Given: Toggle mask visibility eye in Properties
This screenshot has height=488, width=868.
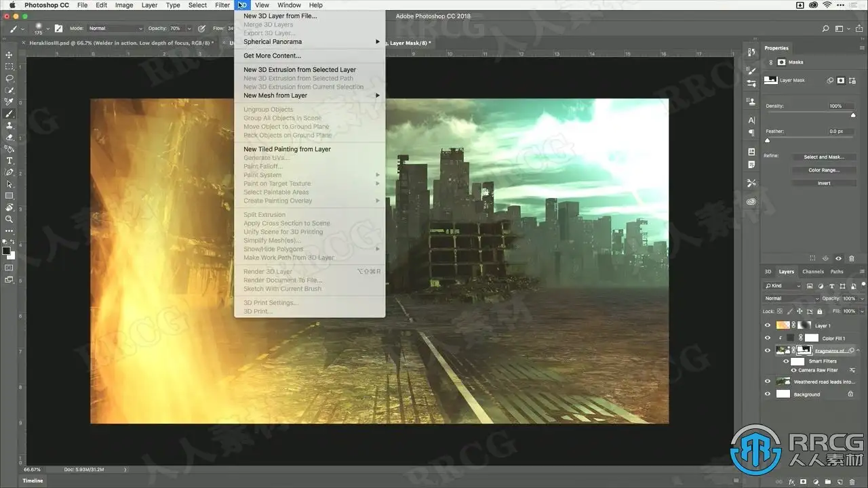Looking at the screenshot, I should [x=838, y=258].
